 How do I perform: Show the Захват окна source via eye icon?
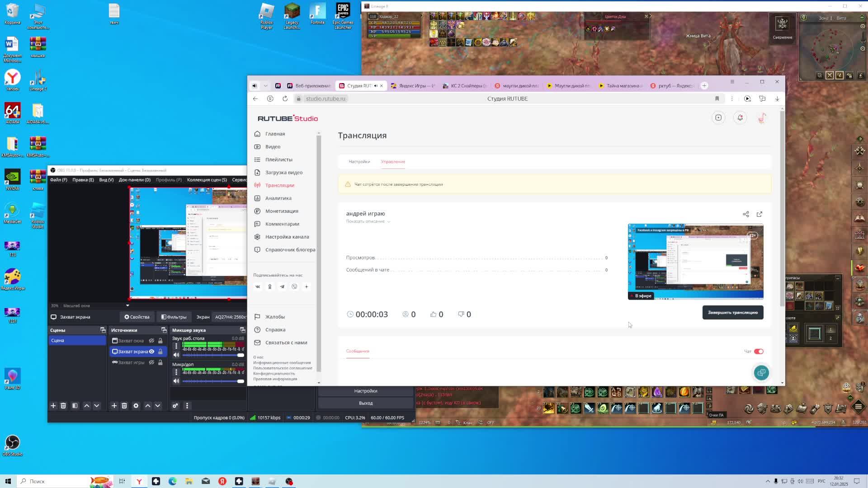[152, 341]
